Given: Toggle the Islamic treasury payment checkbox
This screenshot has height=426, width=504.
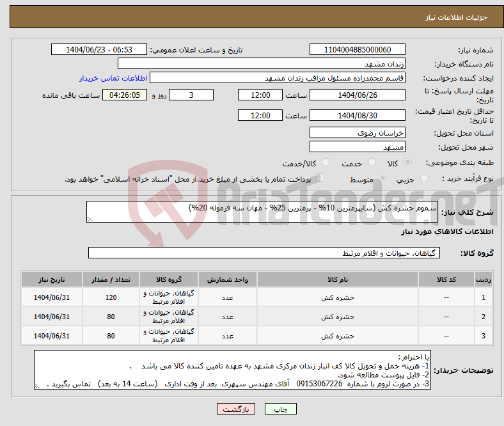Looking at the screenshot, I should pos(320,177).
